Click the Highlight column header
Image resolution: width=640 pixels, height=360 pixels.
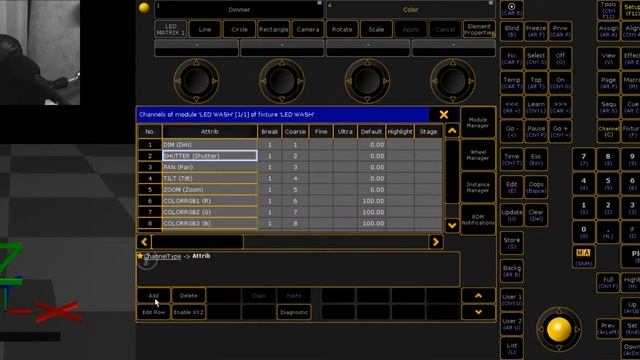[400, 131]
